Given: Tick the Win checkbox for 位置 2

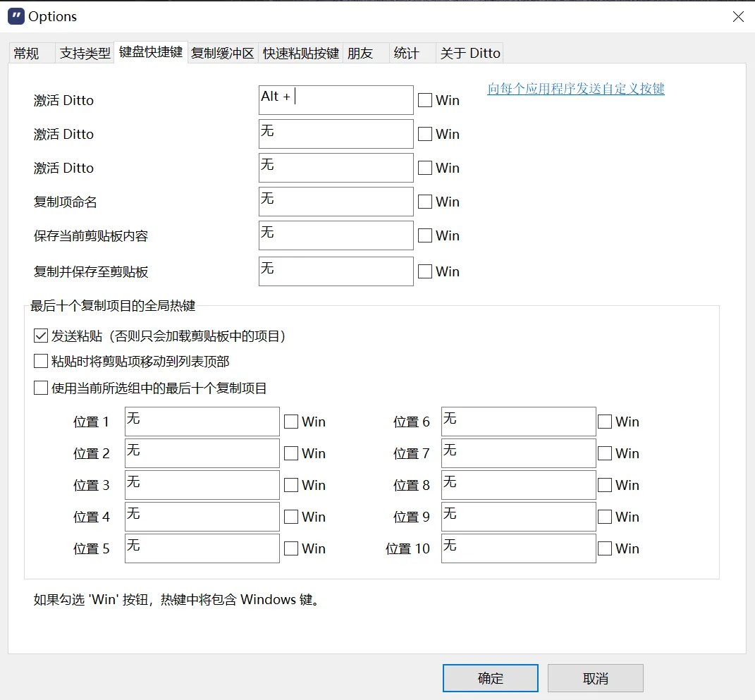Looking at the screenshot, I should (x=291, y=453).
